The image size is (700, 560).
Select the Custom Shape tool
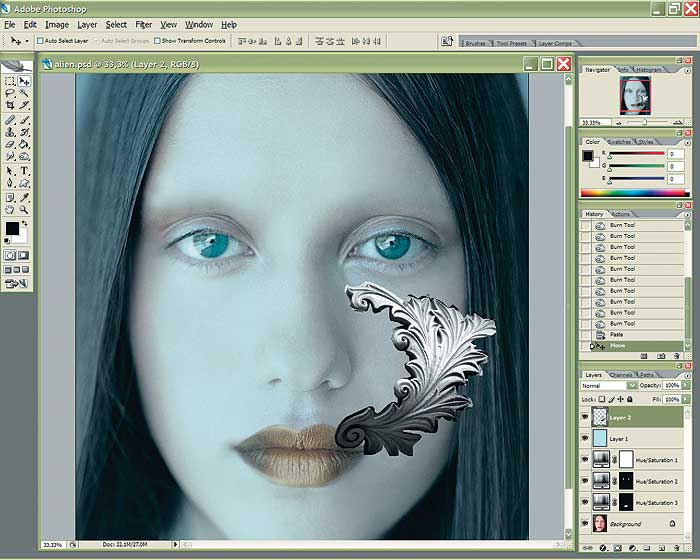[24, 183]
